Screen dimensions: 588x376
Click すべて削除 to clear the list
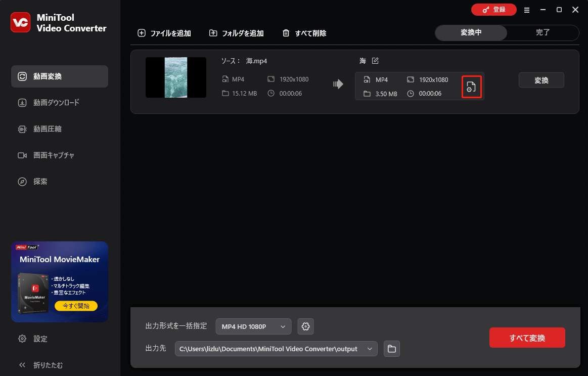pos(304,33)
